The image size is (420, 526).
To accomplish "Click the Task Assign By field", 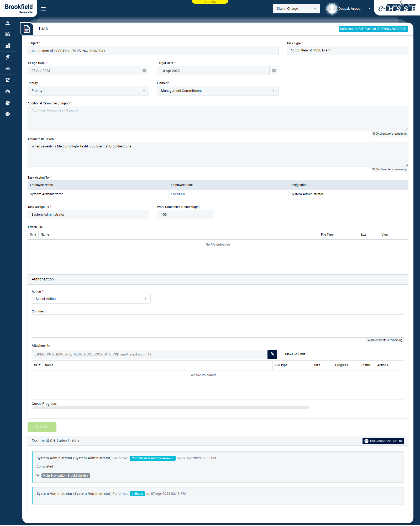I will click(x=88, y=215).
